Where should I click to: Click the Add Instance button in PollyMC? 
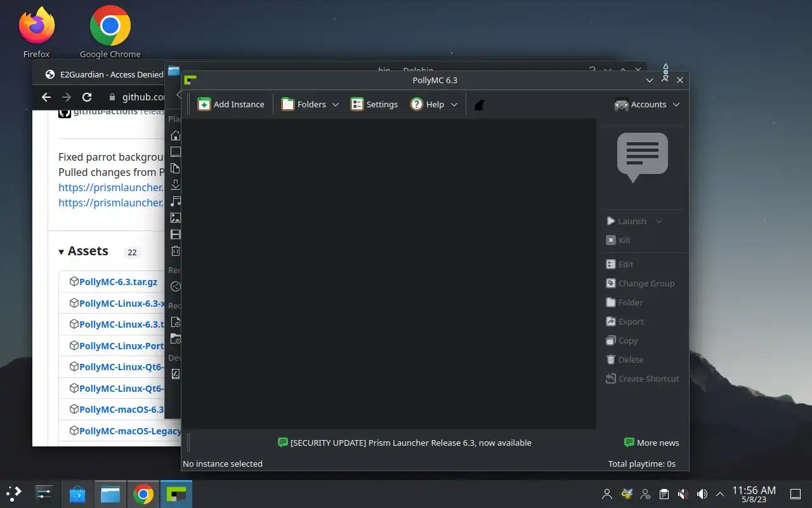point(231,104)
